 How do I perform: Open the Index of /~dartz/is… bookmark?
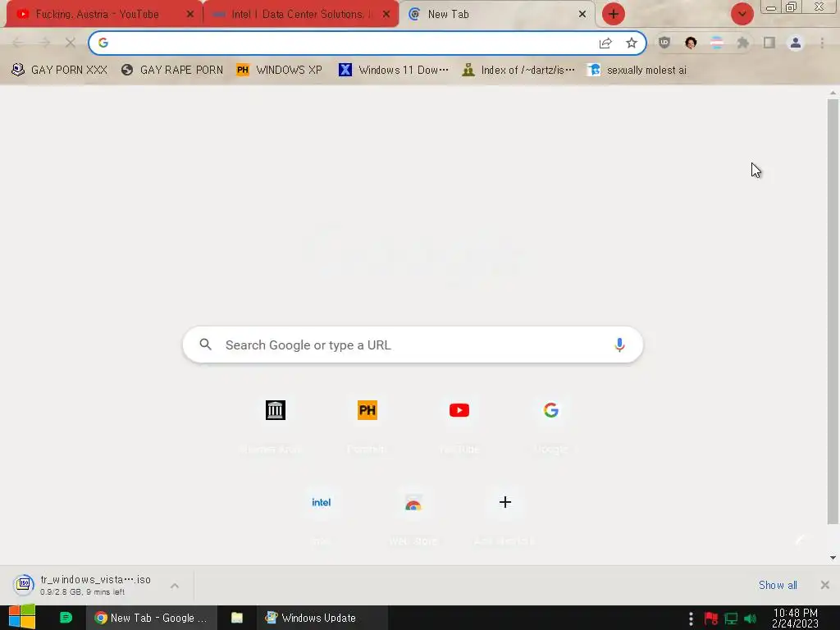tap(518, 70)
